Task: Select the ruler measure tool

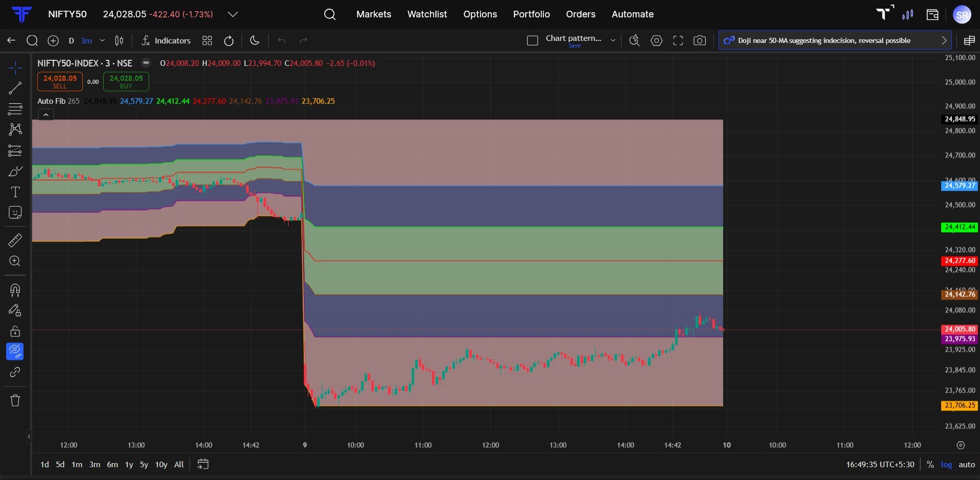Action: click(15, 240)
